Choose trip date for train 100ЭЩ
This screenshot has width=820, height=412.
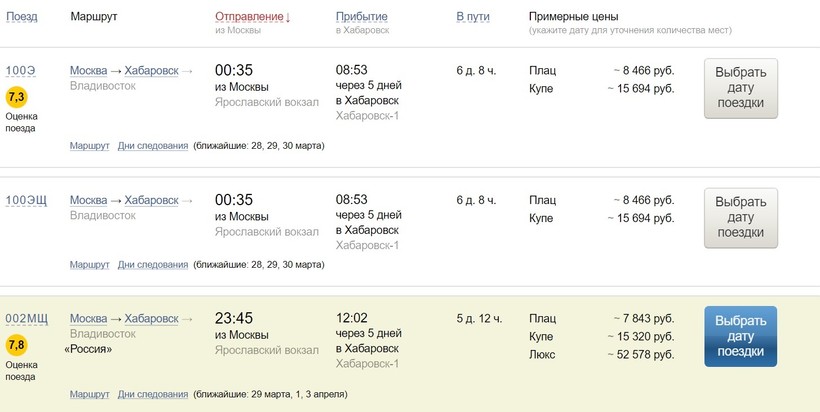[741, 217]
